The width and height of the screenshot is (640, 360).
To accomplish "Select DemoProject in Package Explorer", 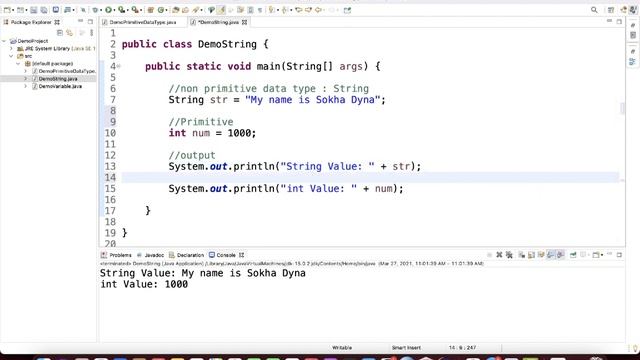I will [33, 41].
